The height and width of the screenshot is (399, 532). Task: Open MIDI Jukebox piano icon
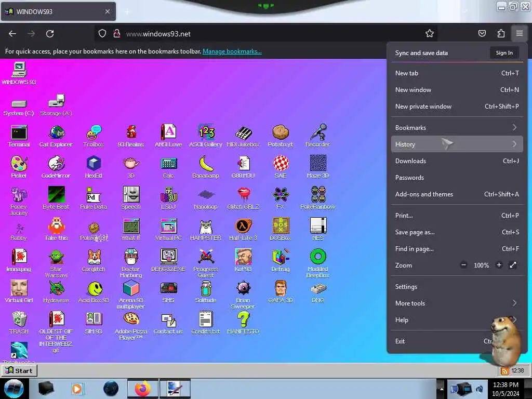pyautogui.click(x=243, y=136)
